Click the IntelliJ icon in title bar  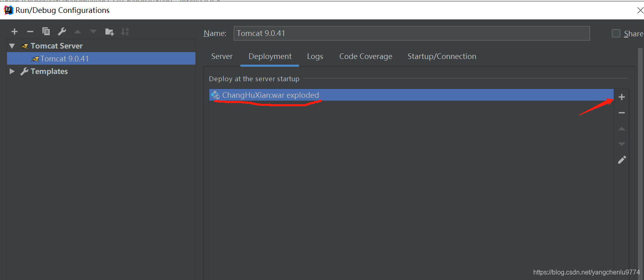tap(8, 10)
